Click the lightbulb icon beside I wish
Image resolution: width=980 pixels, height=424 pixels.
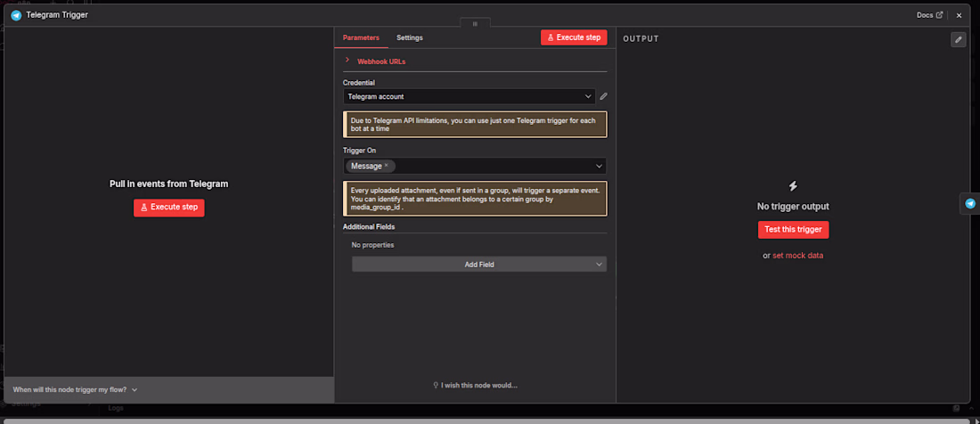436,386
